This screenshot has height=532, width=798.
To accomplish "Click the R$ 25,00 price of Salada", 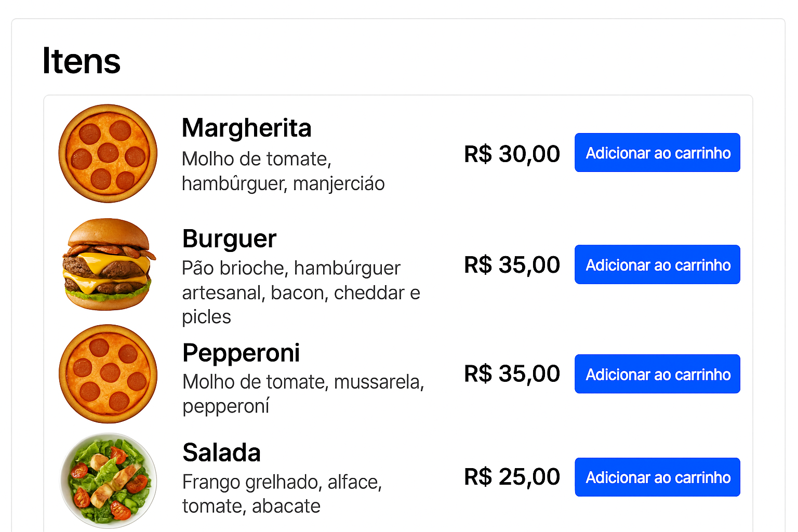I will tap(512, 476).
